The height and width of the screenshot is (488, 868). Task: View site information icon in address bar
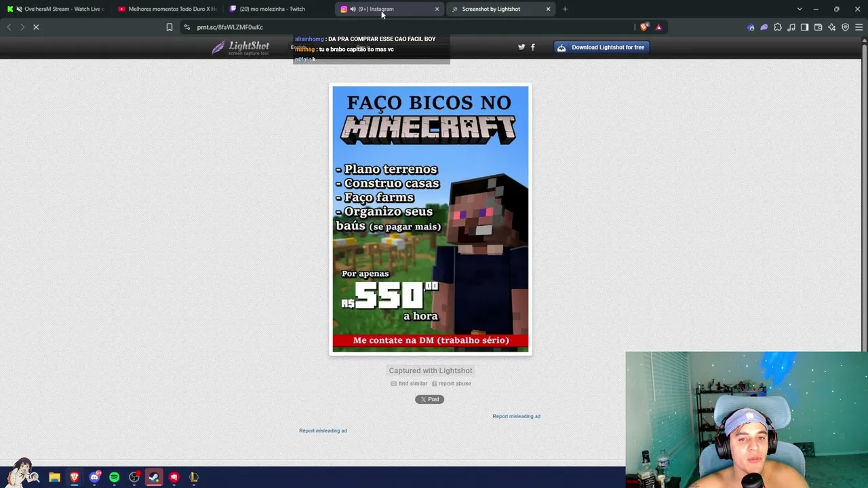187,27
